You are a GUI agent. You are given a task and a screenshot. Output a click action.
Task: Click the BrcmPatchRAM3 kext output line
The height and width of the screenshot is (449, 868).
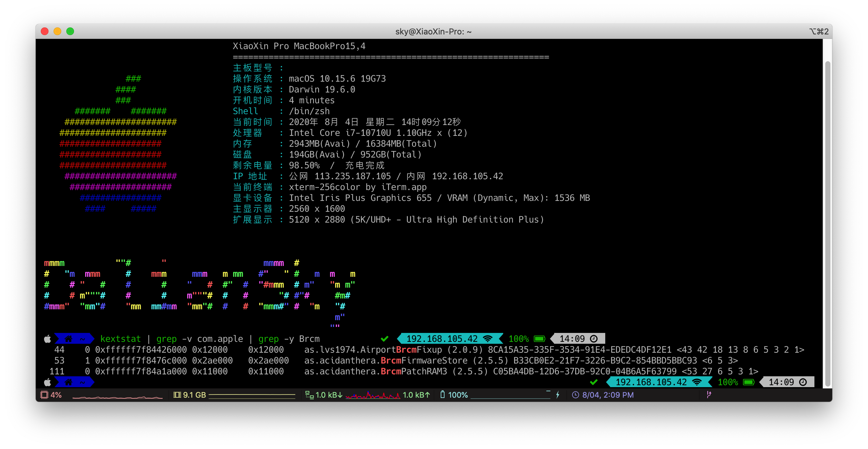tap(404, 371)
